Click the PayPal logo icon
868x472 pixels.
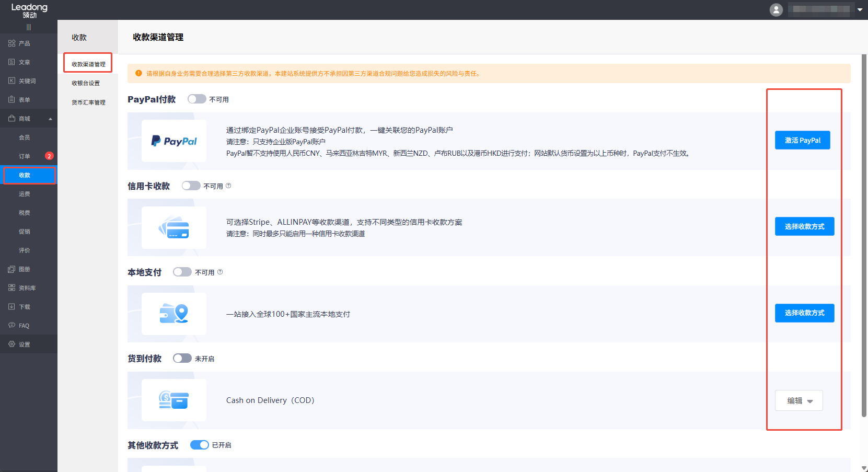coord(173,141)
